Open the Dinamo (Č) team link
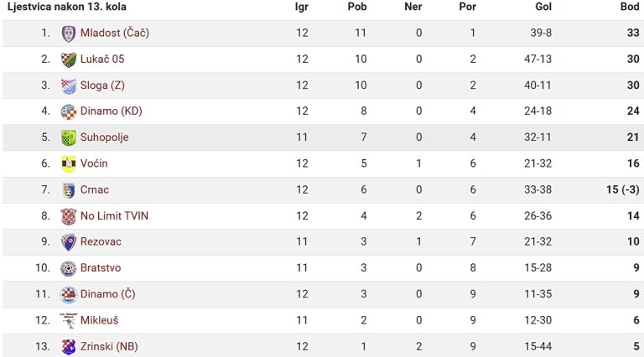Image resolution: width=644 pixels, height=357 pixels. (107, 294)
